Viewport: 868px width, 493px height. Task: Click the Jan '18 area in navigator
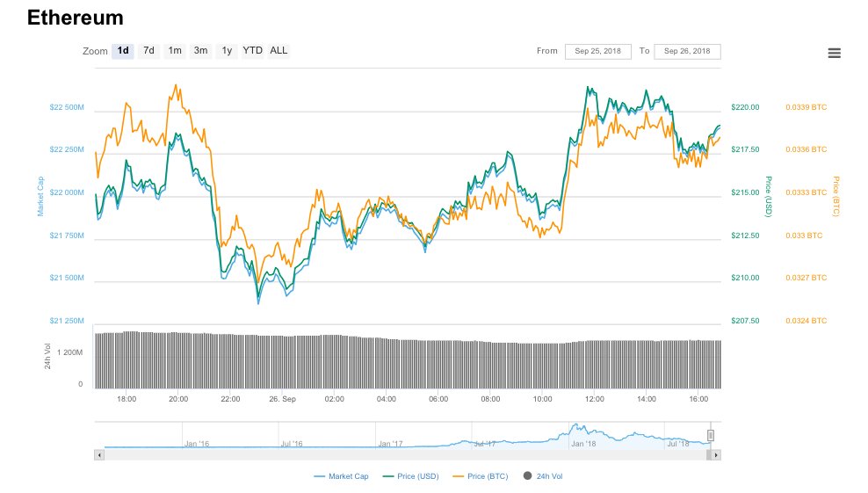pyautogui.click(x=583, y=444)
